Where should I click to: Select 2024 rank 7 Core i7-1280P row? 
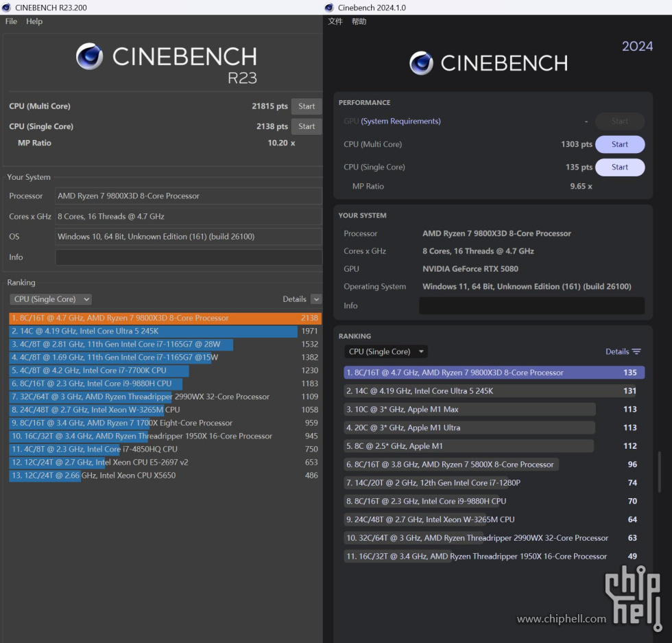pos(494,483)
